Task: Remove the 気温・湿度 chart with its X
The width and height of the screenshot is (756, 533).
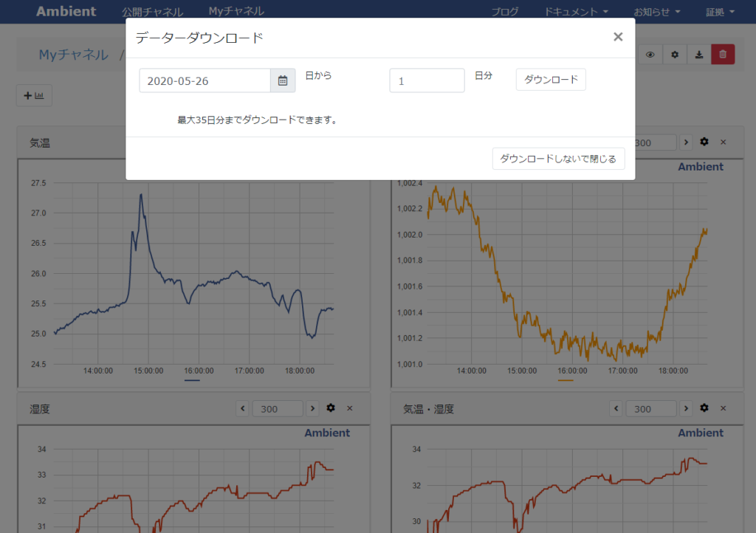Action: (724, 408)
